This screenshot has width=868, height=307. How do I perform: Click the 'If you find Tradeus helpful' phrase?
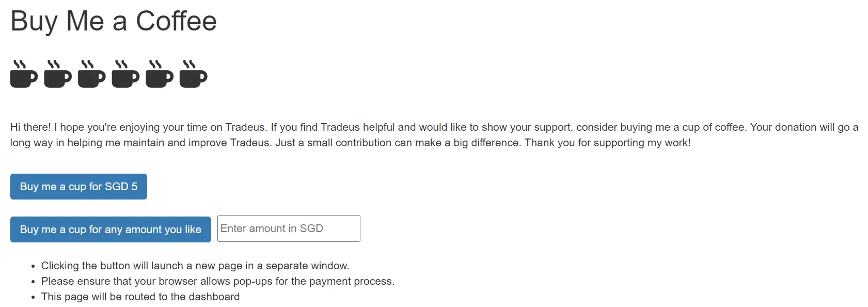pos(333,127)
